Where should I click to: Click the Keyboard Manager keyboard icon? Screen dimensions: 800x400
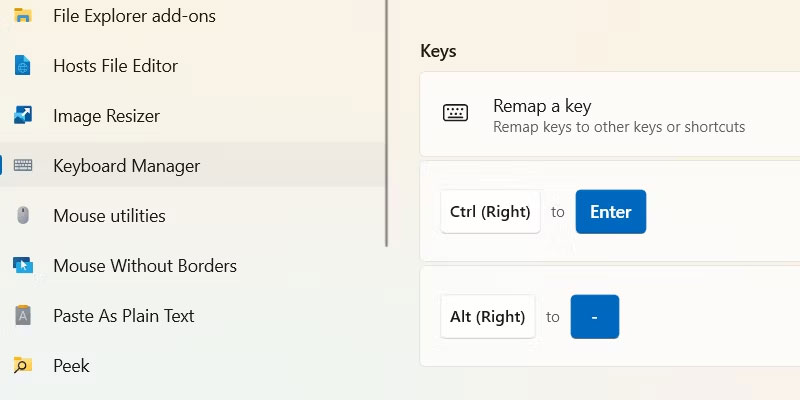pos(23,166)
